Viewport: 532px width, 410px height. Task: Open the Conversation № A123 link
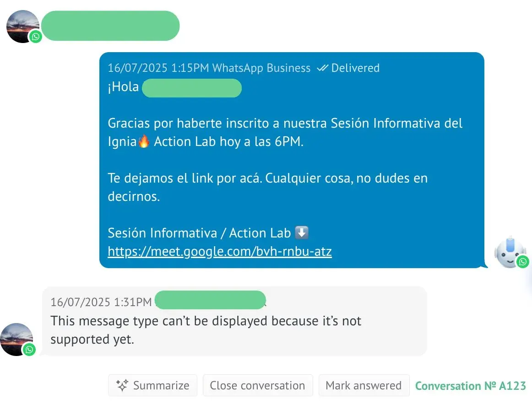[x=471, y=386]
